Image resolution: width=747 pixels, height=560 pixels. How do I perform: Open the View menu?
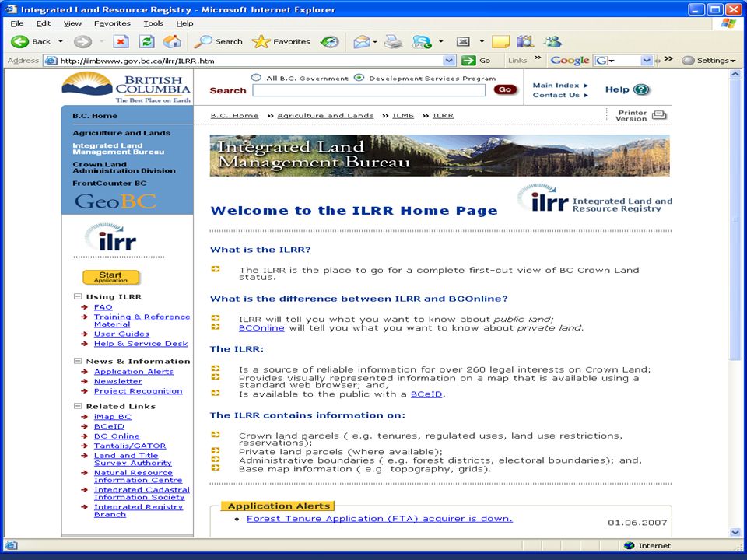72,23
